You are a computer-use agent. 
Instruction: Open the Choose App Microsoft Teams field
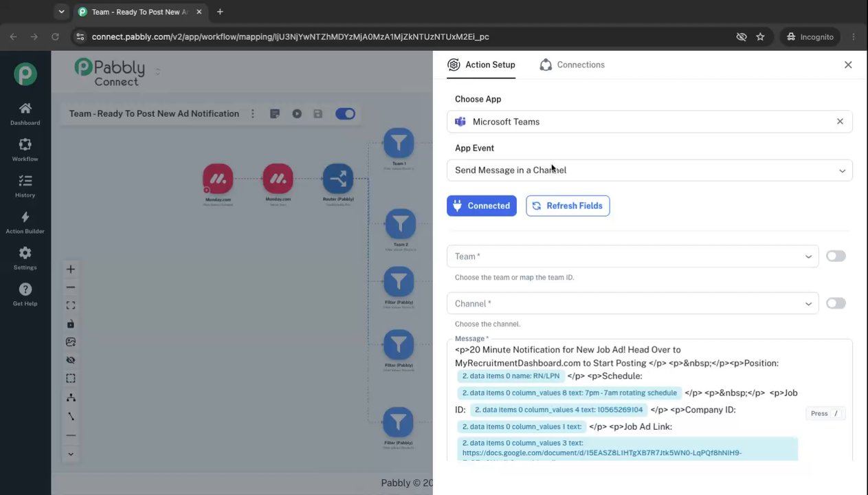click(x=649, y=122)
